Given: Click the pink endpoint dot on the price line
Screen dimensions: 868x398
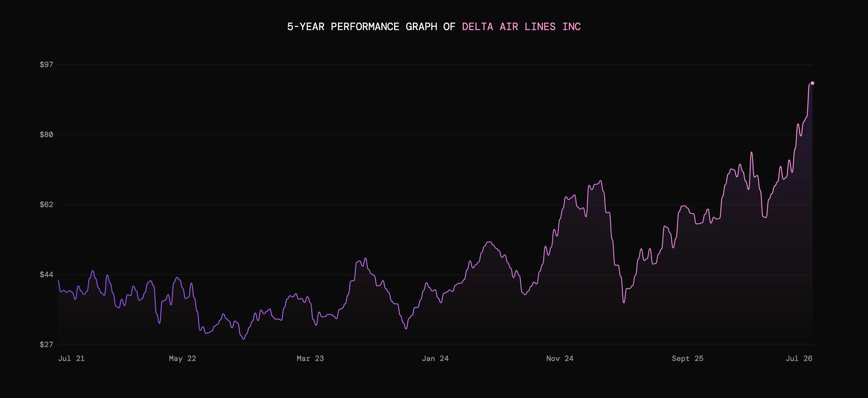Looking at the screenshot, I should 812,83.
